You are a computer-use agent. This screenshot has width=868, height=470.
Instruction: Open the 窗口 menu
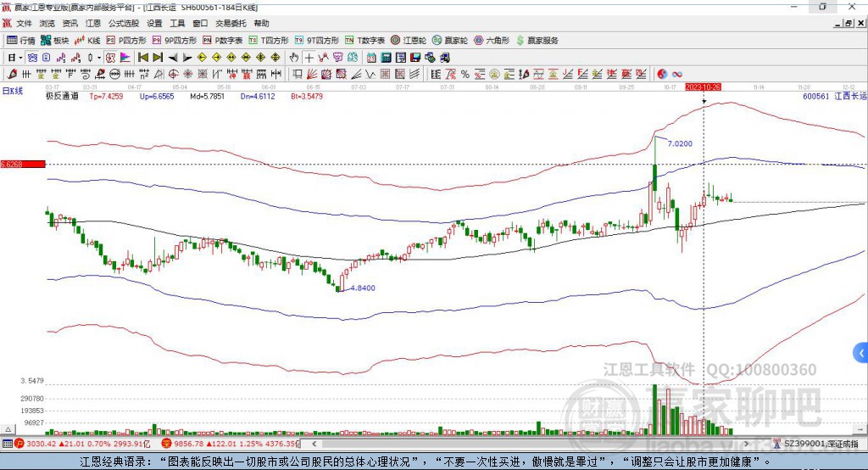coord(200,23)
